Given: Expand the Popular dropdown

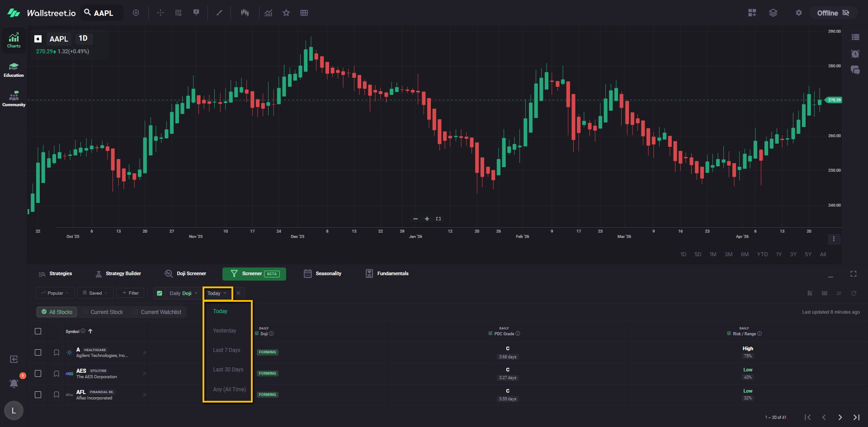Looking at the screenshot, I should [55, 293].
